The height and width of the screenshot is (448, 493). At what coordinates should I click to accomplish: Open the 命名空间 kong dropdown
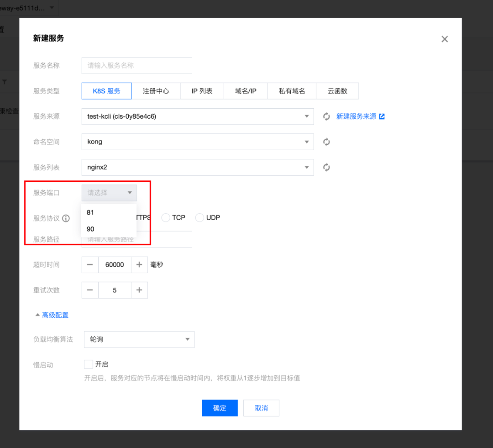coord(198,142)
